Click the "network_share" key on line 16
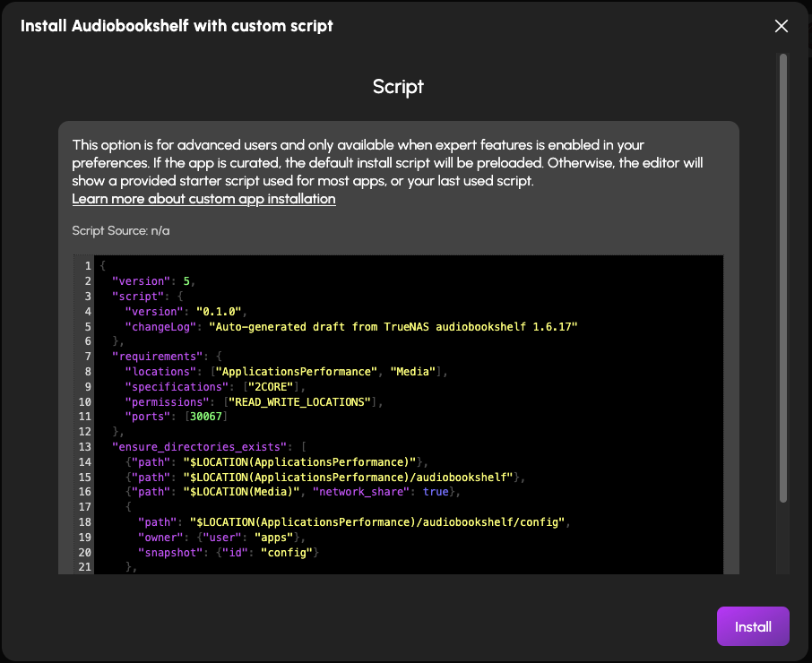 click(361, 492)
